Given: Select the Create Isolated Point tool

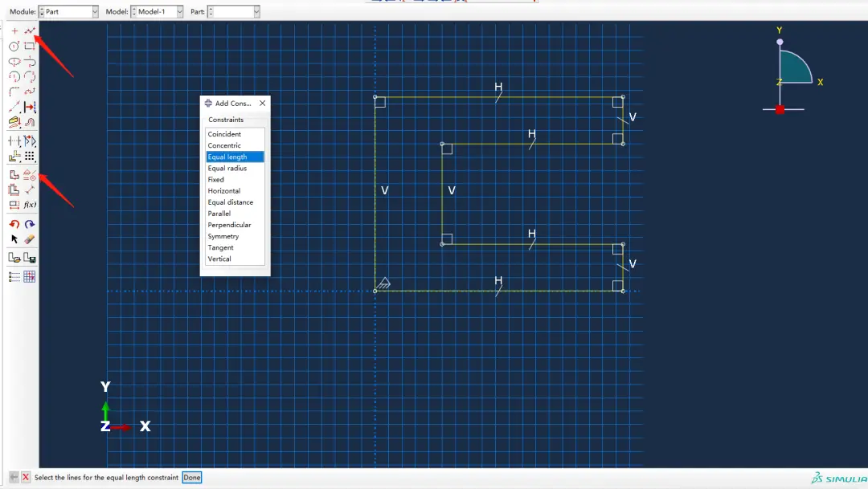Looking at the screenshot, I should click(x=14, y=31).
